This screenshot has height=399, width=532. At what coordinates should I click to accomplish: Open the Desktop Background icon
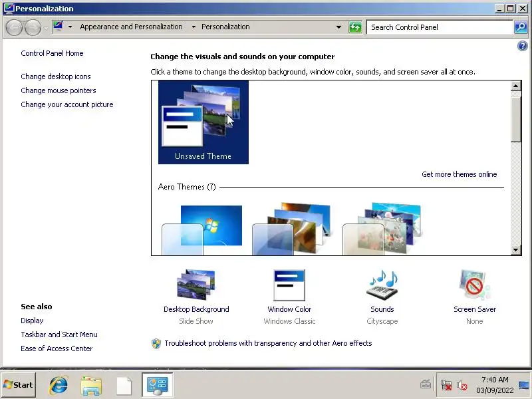pos(196,285)
